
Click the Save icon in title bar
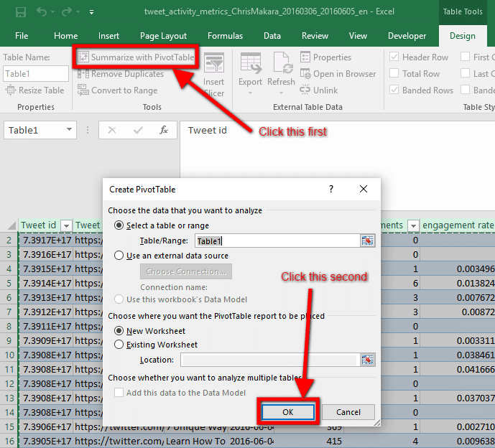point(20,12)
